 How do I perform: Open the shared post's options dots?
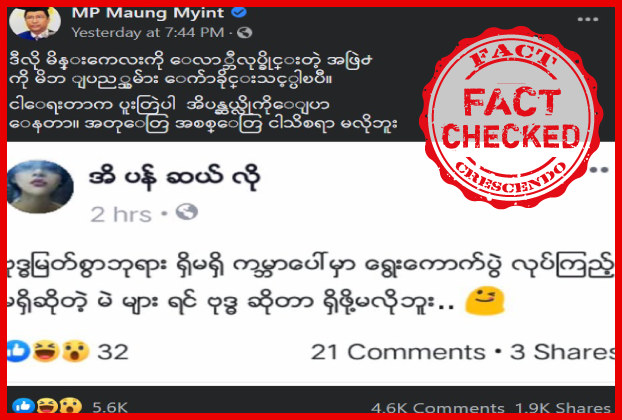(x=599, y=170)
